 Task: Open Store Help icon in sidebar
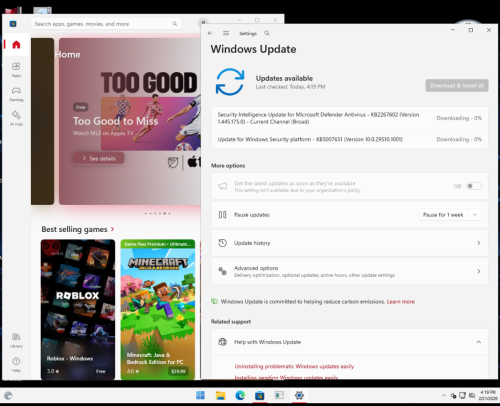[16, 365]
